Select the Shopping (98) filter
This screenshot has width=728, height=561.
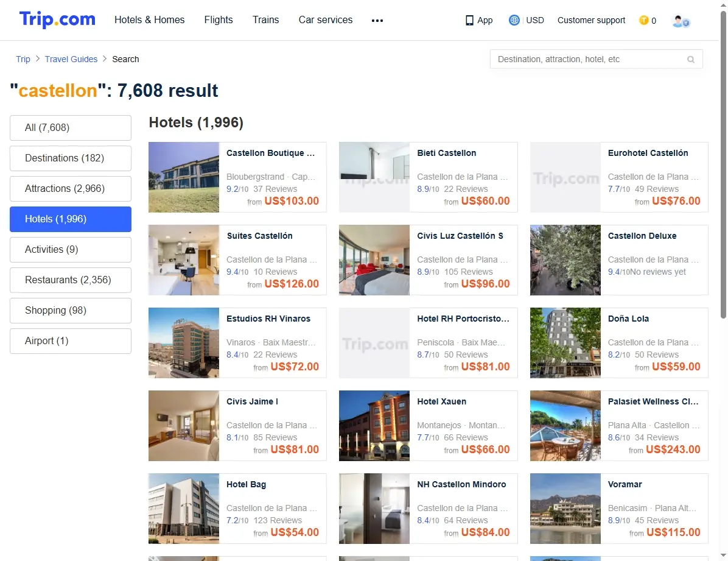click(x=71, y=311)
